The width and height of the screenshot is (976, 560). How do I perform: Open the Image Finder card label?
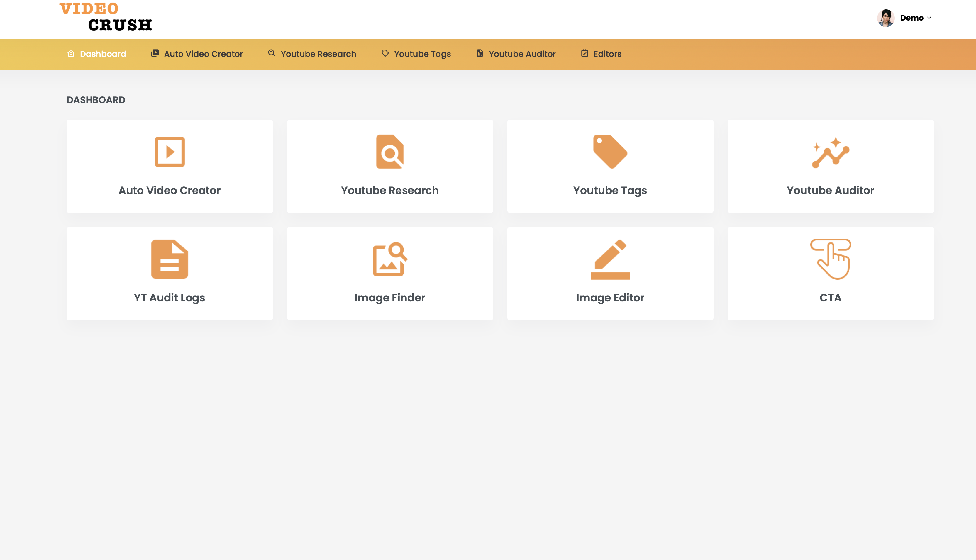390,298
